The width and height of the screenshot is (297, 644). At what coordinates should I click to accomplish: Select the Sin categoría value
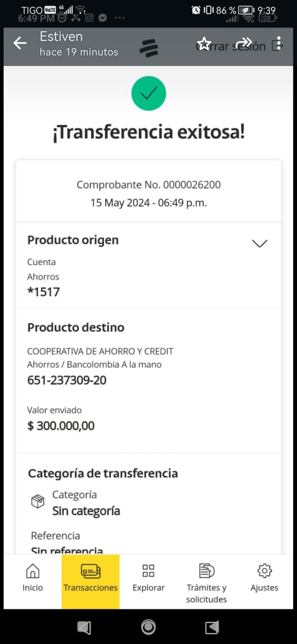[86, 511]
